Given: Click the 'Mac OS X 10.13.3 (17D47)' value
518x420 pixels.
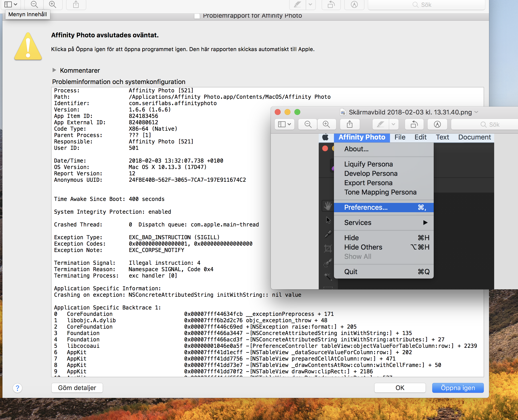Looking at the screenshot, I should pyautogui.click(x=168, y=167).
